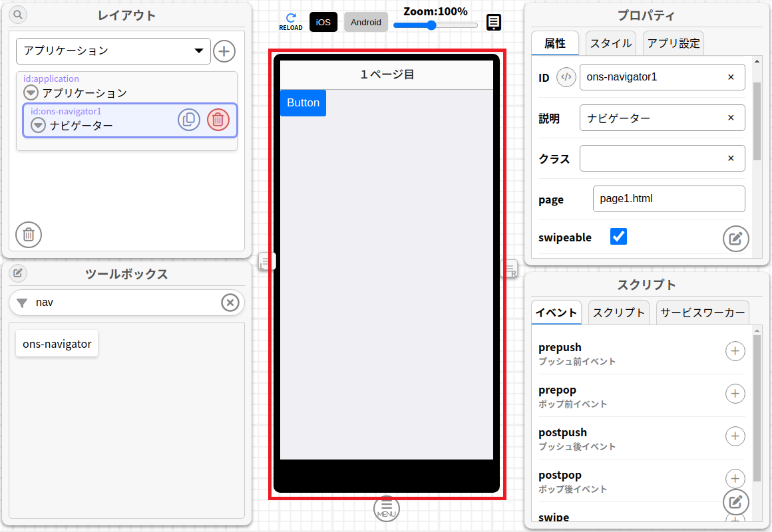Click the Button in the phone preview
Screen dimensions: 772x532
pos(303,103)
